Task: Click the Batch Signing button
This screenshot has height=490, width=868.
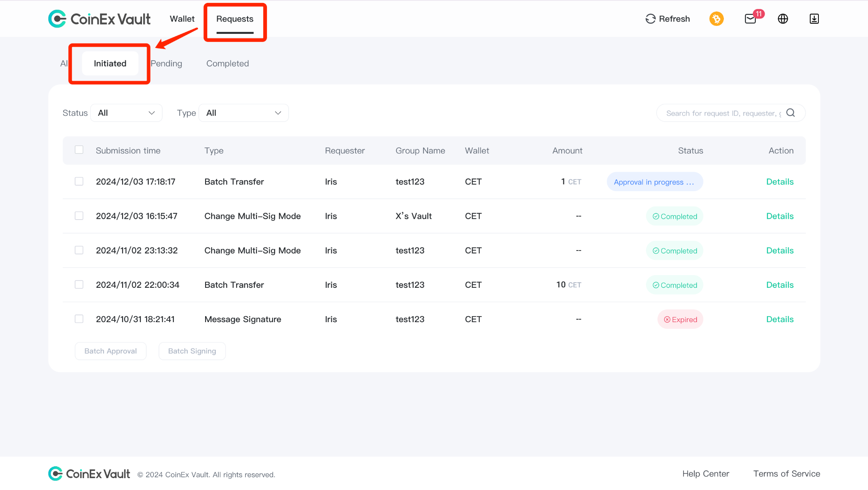Action: 192,351
